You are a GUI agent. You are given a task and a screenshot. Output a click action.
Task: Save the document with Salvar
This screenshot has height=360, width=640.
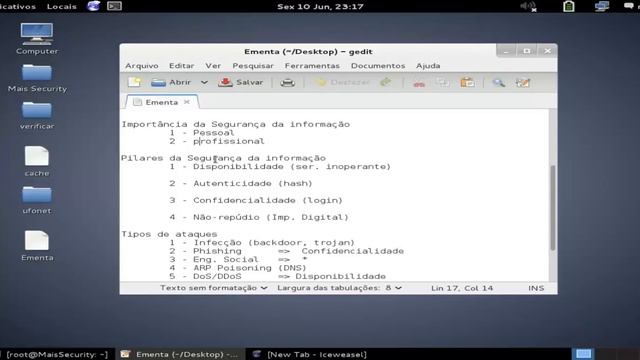point(241,82)
